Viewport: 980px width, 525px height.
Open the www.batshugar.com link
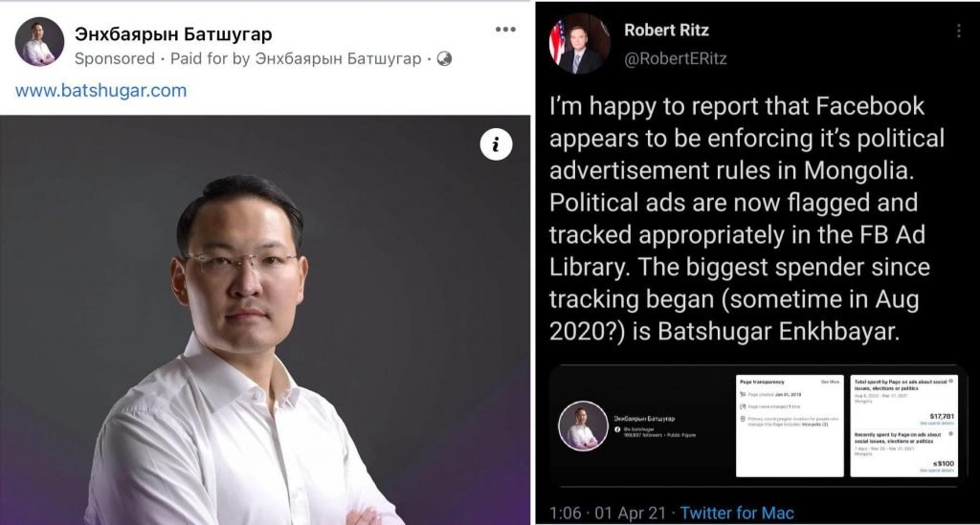click(x=100, y=91)
